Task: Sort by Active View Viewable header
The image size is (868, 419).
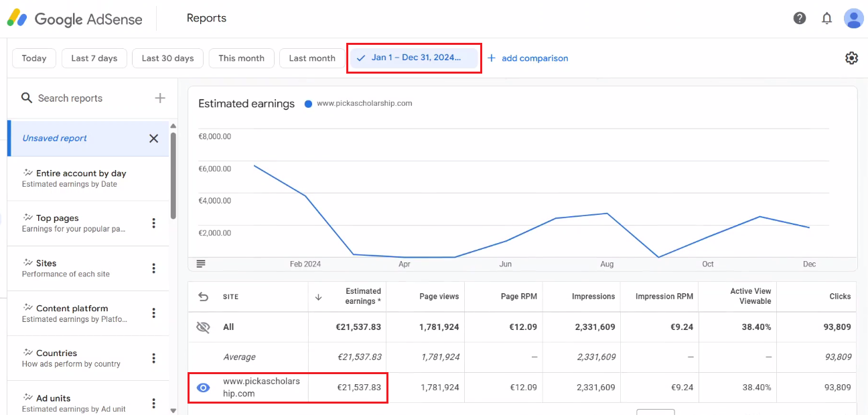Action: pos(751,297)
